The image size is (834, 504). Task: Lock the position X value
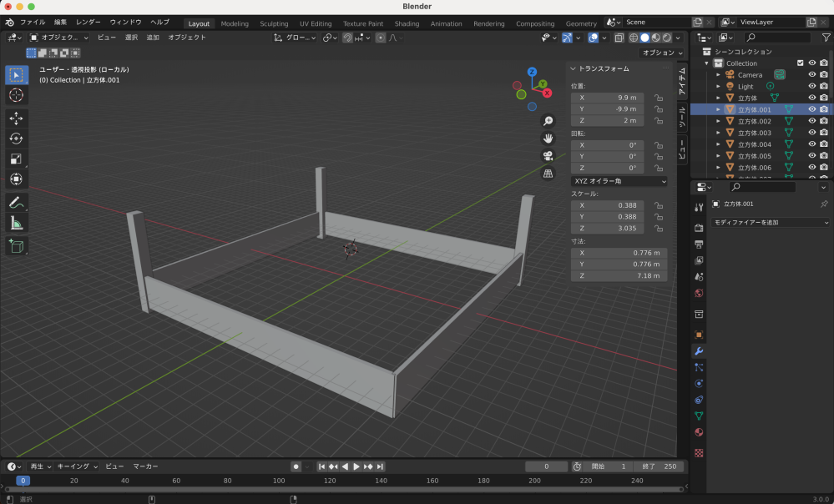tap(659, 98)
